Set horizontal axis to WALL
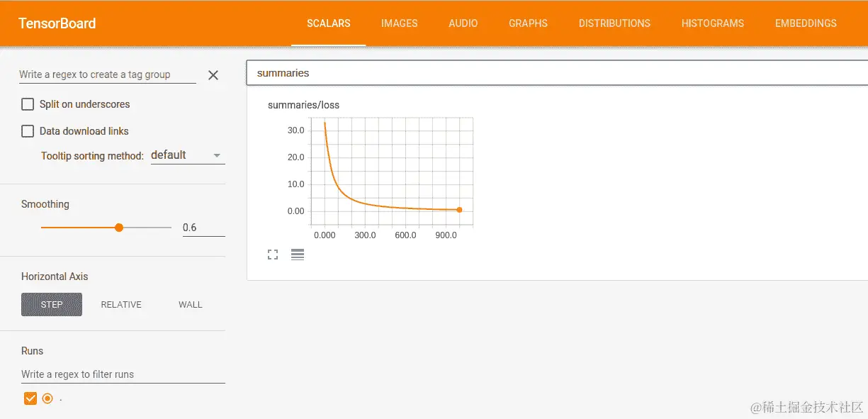Screen dimensions: 868x419 191,305
